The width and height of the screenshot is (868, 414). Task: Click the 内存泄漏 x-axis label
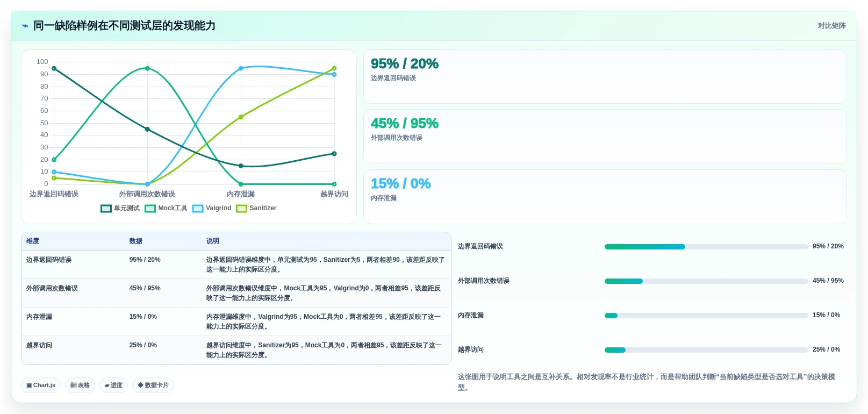[241, 194]
